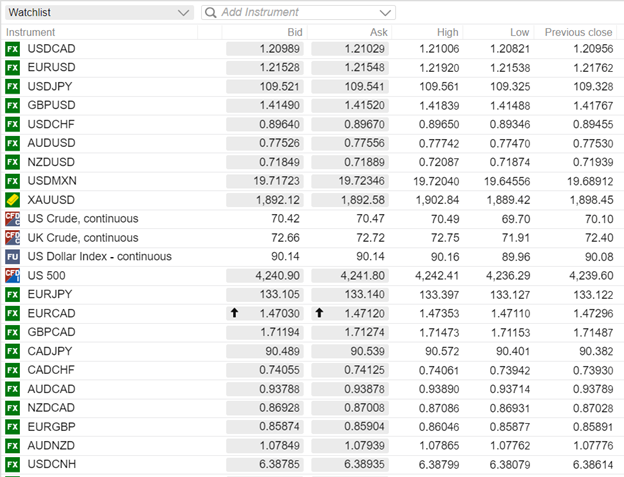Click the CFD icon beside US 500

13,276
